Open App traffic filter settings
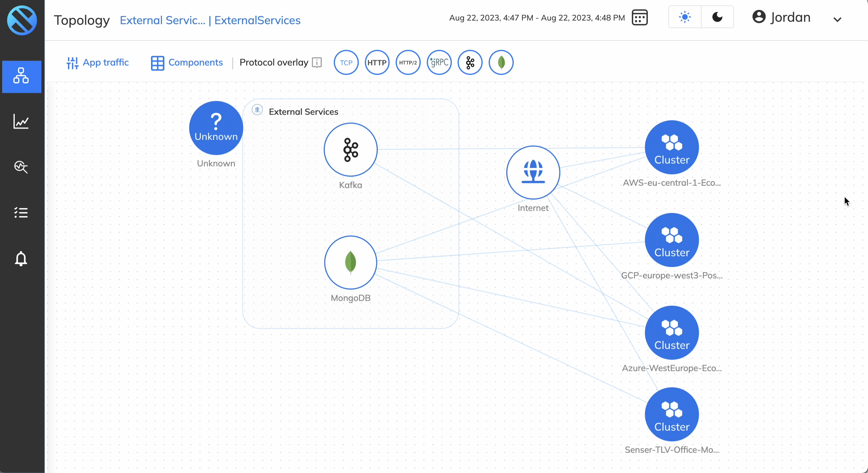Viewport: 868px width, 473px height. pos(98,63)
